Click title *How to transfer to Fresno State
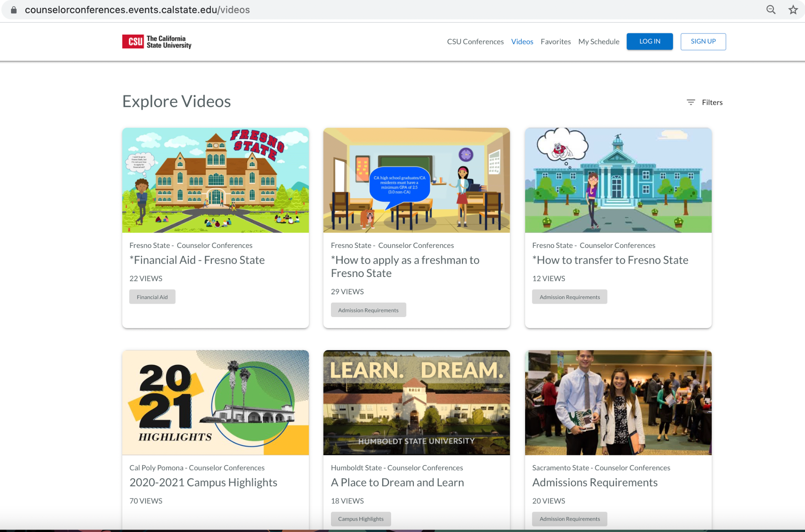Viewport: 805px width, 532px height. pos(610,260)
